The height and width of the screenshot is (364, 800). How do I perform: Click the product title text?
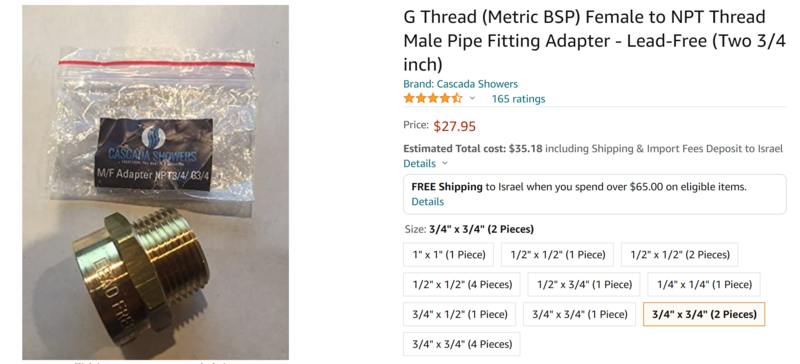(594, 41)
